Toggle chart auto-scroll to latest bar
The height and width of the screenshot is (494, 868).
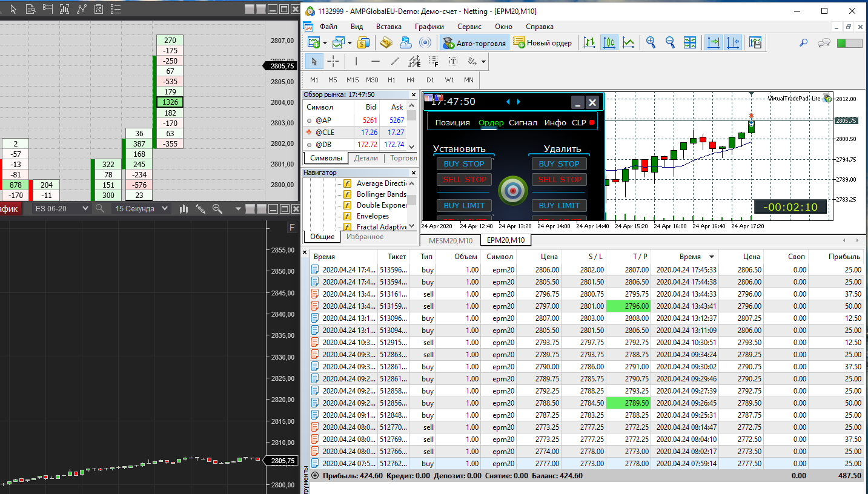(713, 42)
